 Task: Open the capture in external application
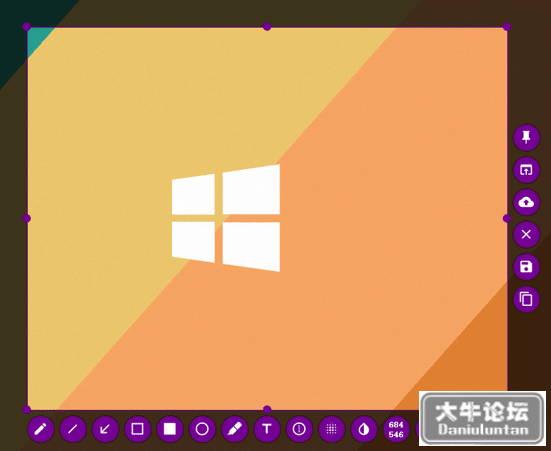(x=526, y=170)
